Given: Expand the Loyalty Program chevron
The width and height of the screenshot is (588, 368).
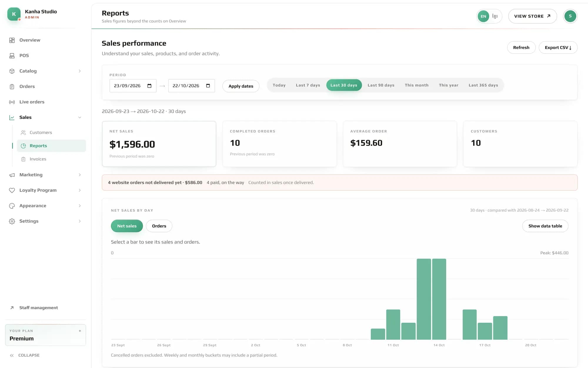Looking at the screenshot, I should (80, 190).
